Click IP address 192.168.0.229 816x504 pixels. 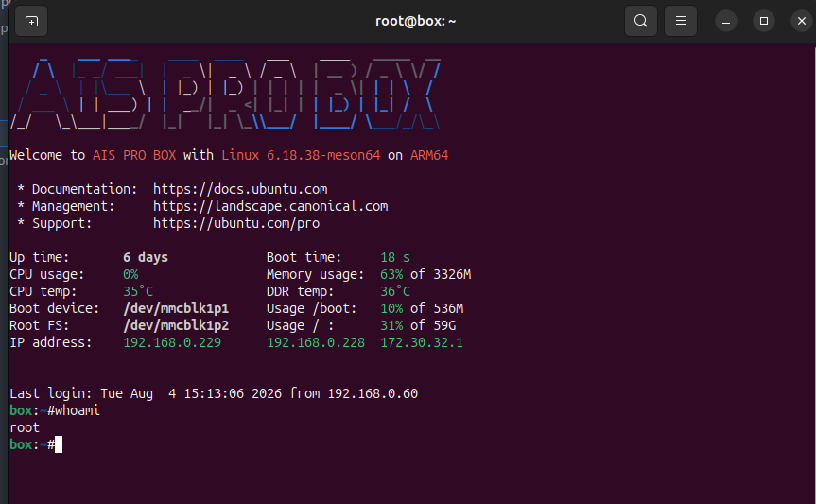click(172, 342)
